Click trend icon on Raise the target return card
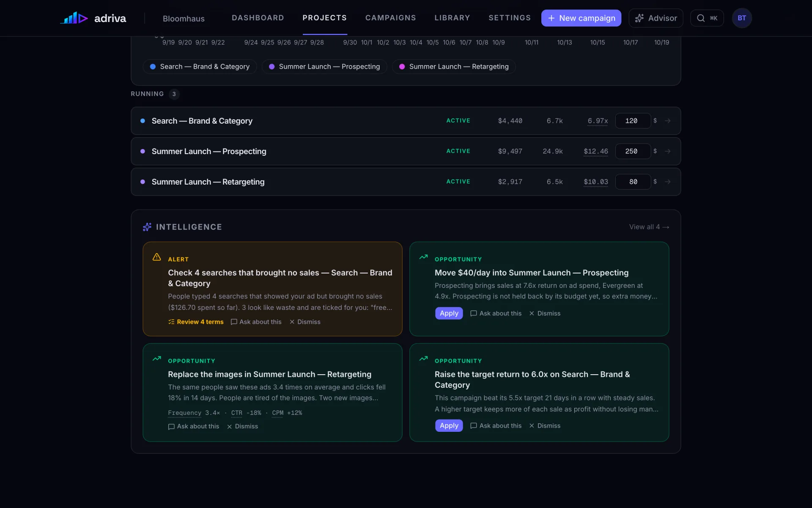This screenshot has height=508, width=812. pos(423,359)
